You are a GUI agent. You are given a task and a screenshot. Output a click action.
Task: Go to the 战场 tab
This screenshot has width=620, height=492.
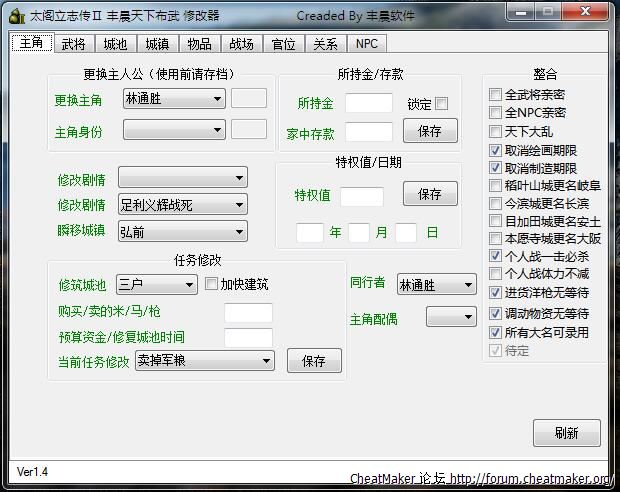pyautogui.click(x=241, y=44)
